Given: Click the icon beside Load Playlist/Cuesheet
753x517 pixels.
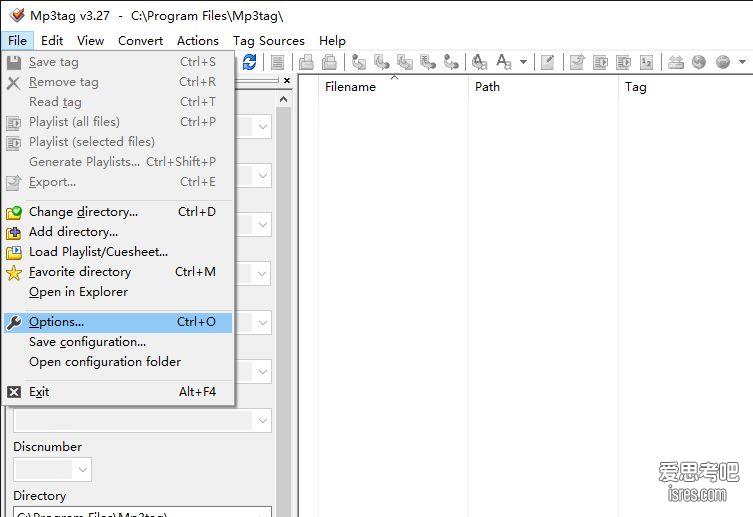Looking at the screenshot, I should pyautogui.click(x=13, y=252).
